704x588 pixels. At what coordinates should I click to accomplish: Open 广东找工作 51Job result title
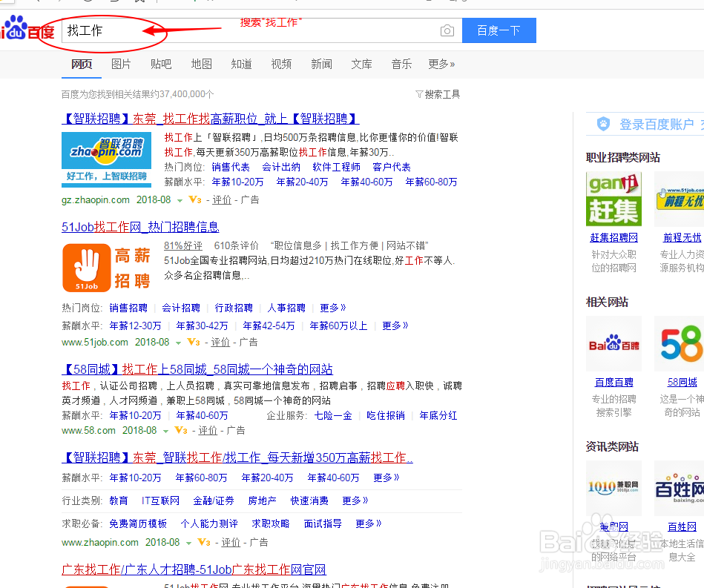pyautogui.click(x=194, y=569)
